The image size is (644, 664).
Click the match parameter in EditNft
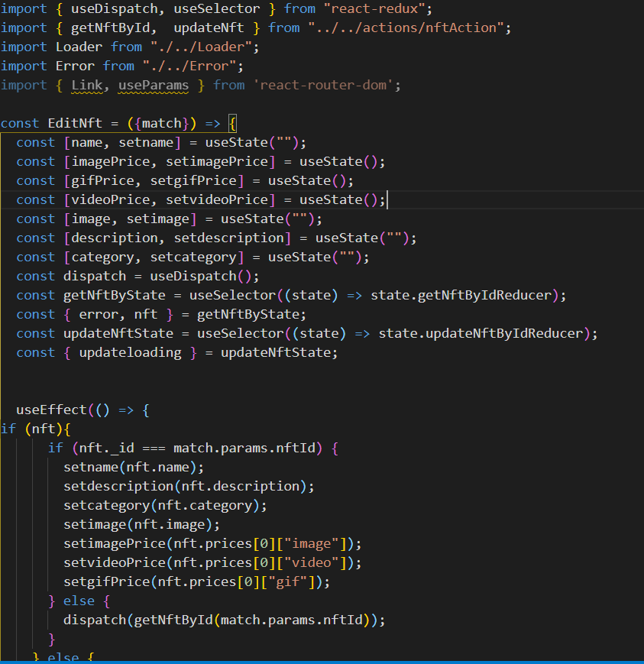tap(161, 123)
